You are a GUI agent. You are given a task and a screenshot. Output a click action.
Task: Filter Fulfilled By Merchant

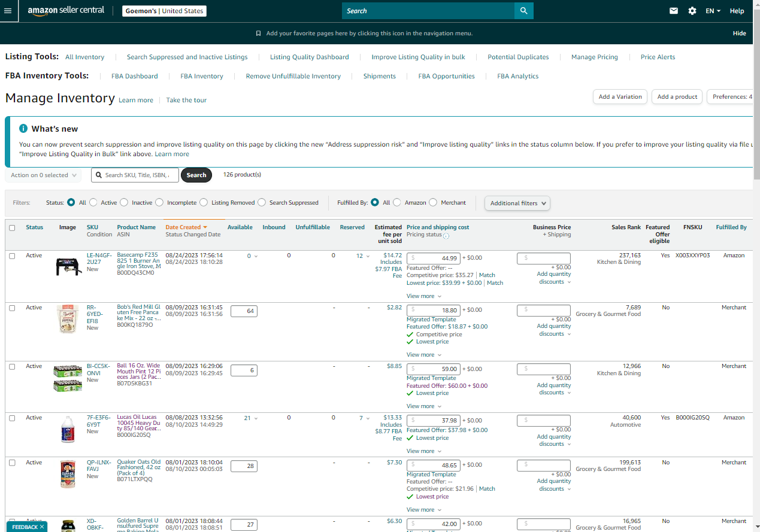tap(433, 202)
